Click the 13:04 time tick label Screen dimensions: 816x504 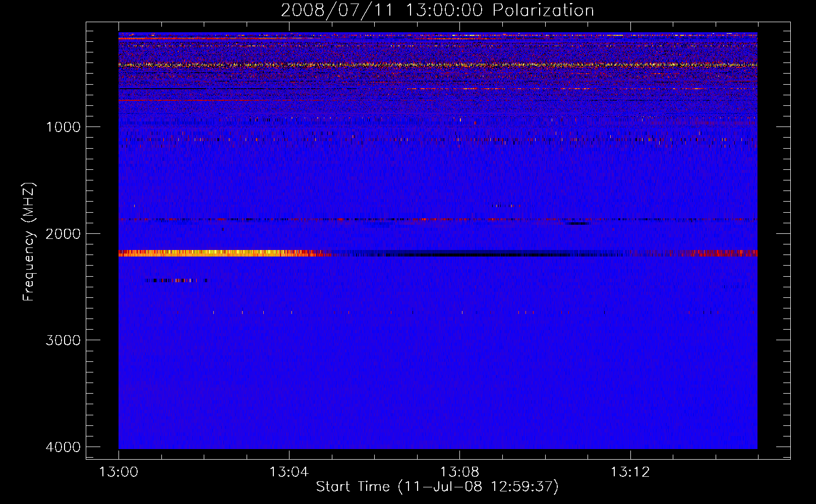(289, 472)
